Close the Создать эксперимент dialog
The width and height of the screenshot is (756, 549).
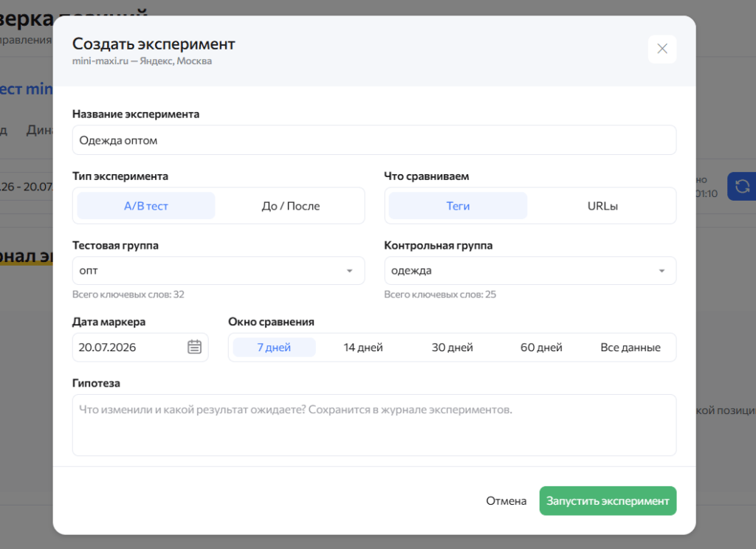pyautogui.click(x=662, y=49)
